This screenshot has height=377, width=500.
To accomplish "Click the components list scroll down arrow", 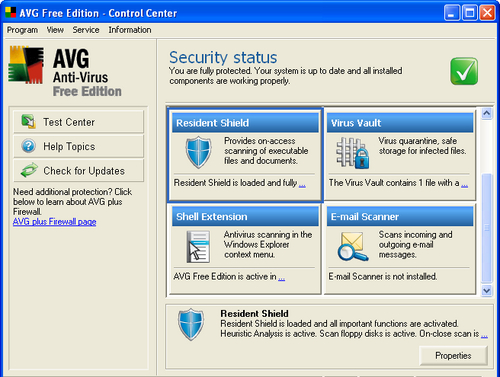I will tap(486, 290).
